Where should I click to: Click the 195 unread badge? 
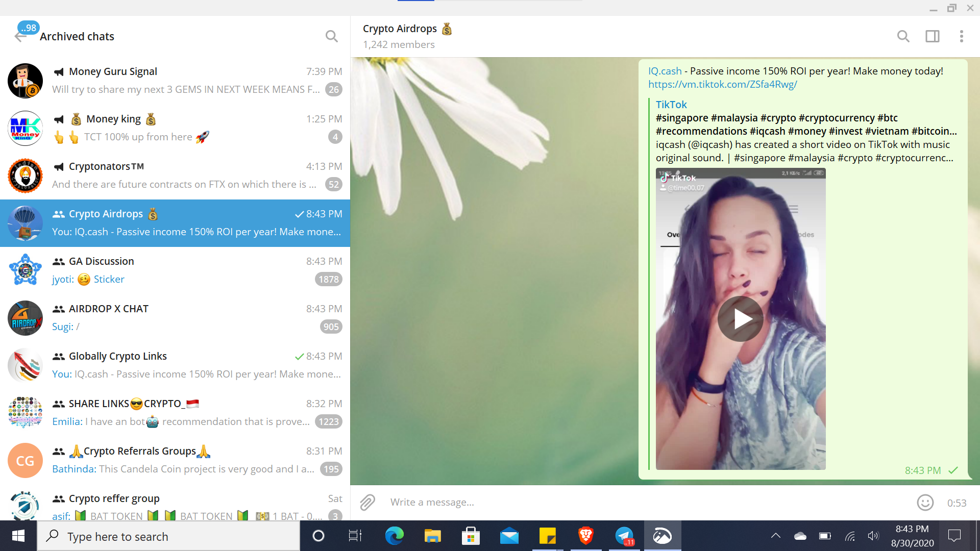pos(331,469)
